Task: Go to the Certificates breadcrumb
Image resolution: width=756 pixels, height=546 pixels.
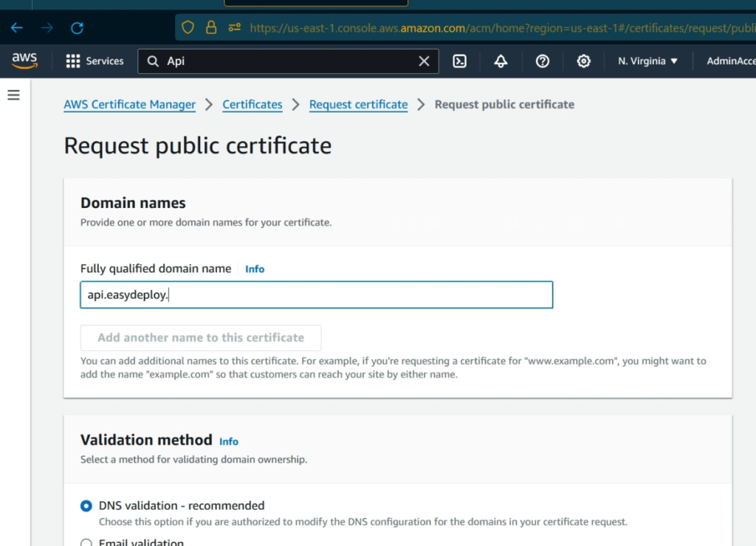Action: [252, 104]
